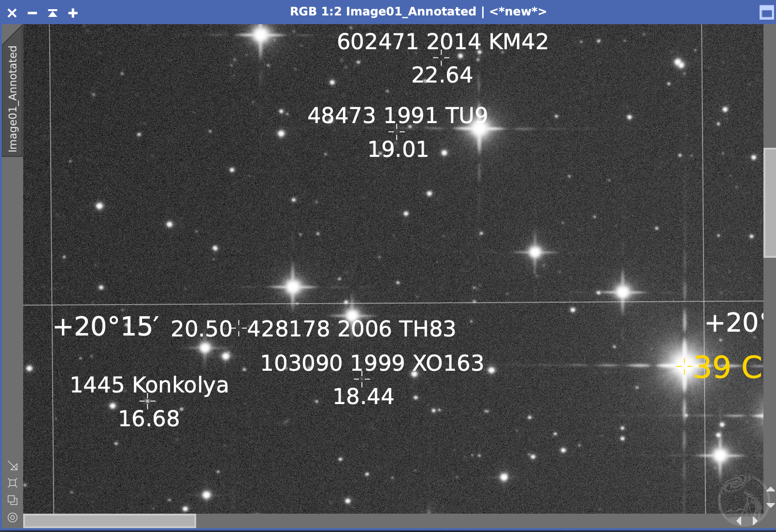Screen dimensions: 776x532
Task: Click the scroll right arrow at bottom right
Action: click(755, 521)
